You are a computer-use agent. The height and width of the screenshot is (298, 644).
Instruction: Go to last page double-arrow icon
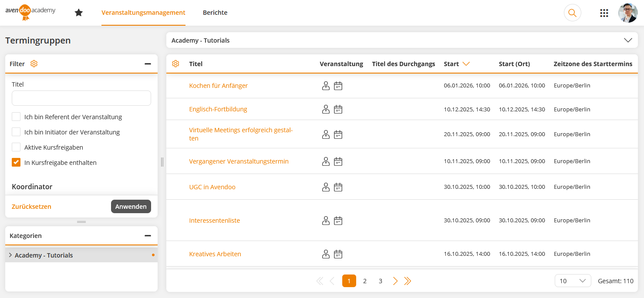(408, 281)
